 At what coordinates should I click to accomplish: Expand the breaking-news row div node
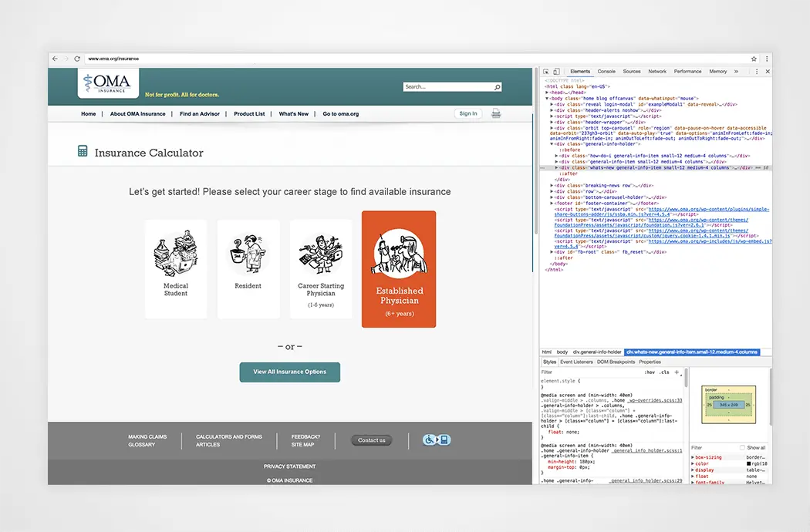[552, 185]
